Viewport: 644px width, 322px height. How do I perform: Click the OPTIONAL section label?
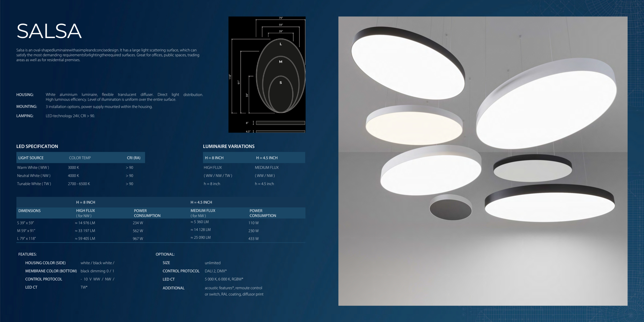(x=165, y=254)
